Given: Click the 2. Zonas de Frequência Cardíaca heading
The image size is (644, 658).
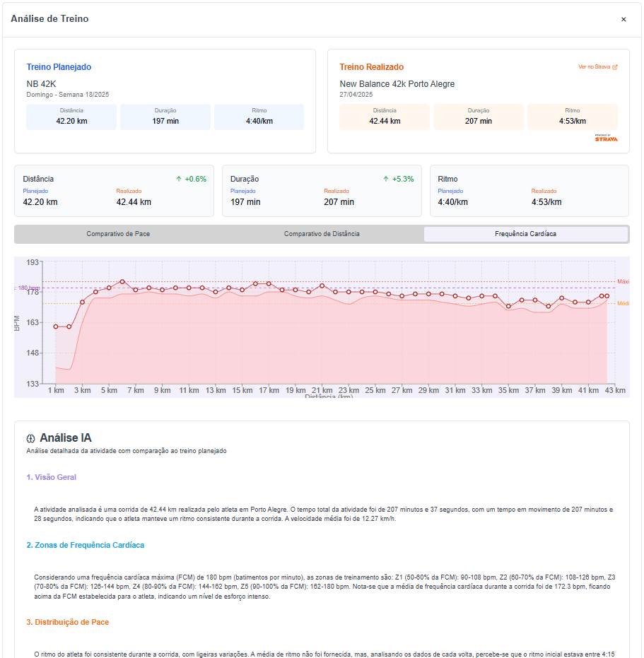Looking at the screenshot, I should pos(86,545).
